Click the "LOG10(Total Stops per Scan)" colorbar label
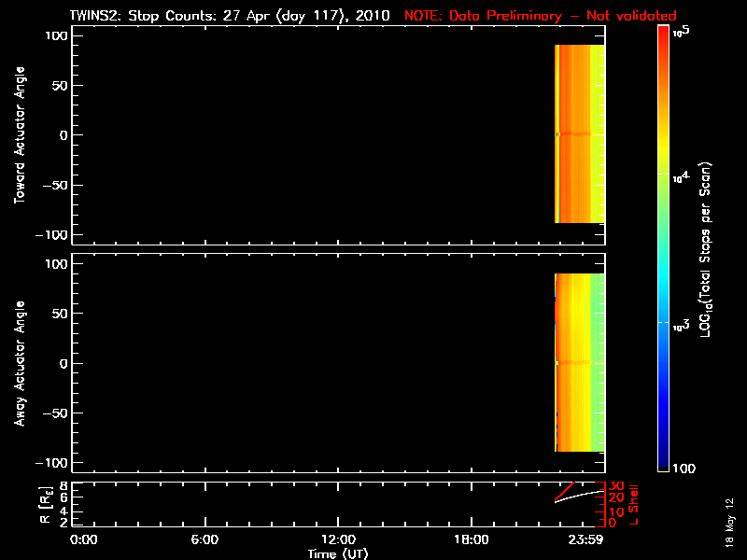 click(x=706, y=249)
